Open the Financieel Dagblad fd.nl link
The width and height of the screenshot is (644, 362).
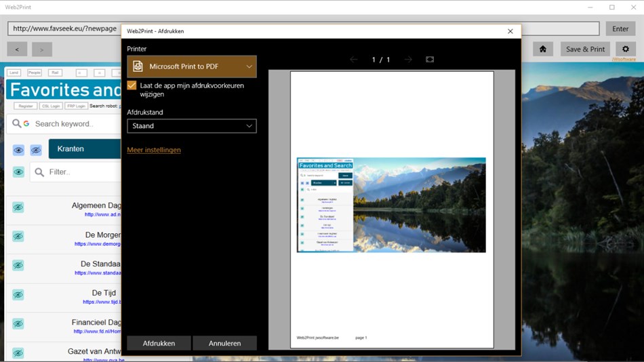[x=98, y=331]
